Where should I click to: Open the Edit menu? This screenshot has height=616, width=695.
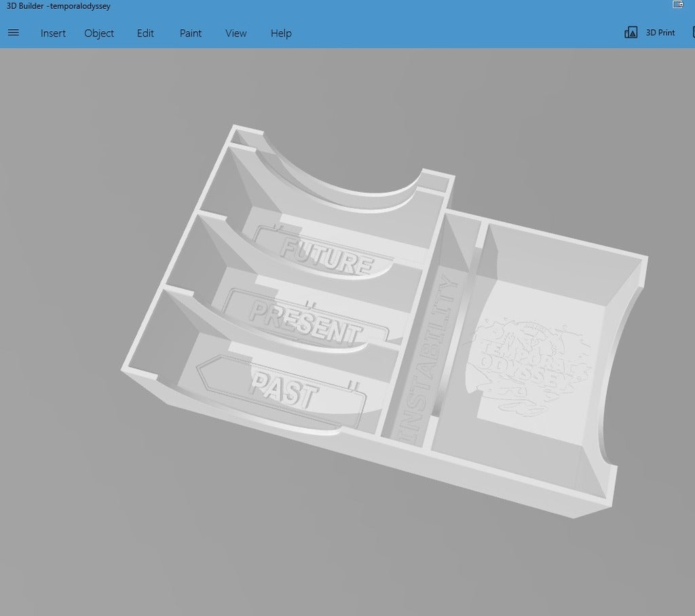(x=145, y=33)
